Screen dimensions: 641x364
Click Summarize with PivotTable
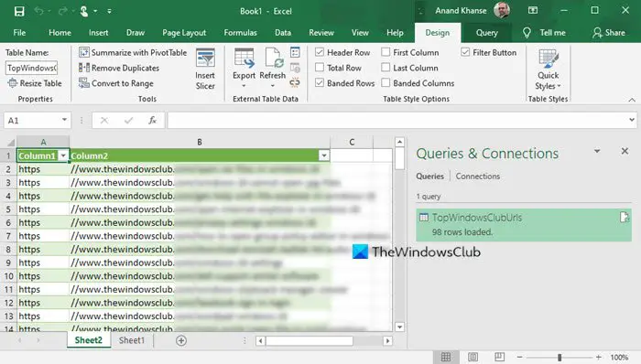pyautogui.click(x=133, y=53)
